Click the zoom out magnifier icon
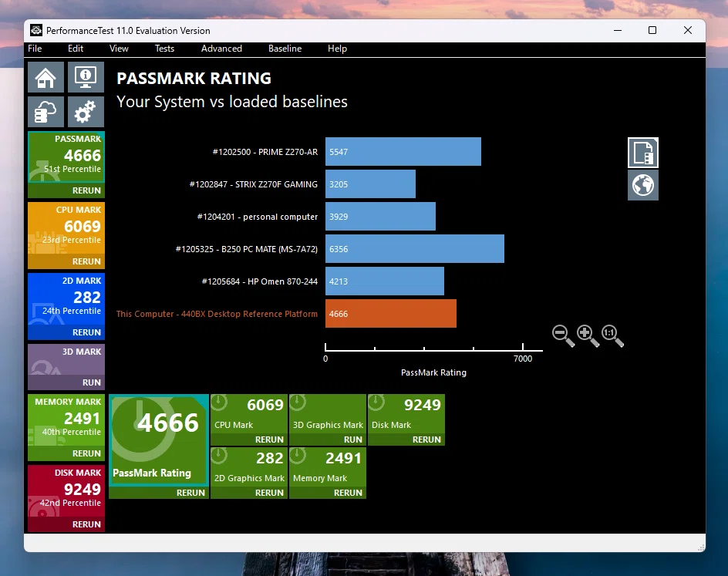This screenshot has height=576, width=728. tap(563, 335)
